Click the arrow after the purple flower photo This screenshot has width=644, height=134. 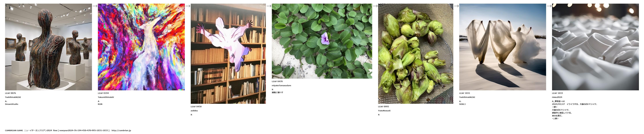375,6
